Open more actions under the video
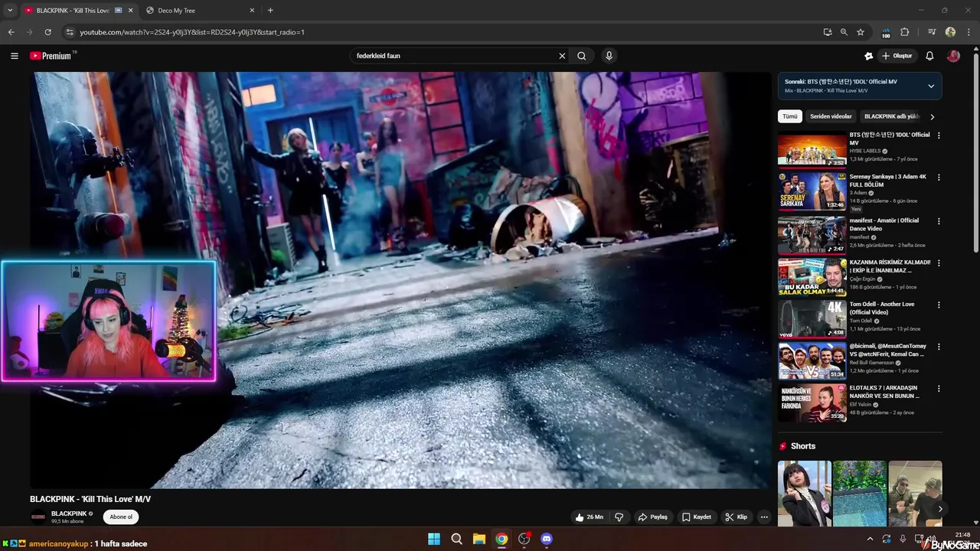980x551 pixels. pos(764,517)
